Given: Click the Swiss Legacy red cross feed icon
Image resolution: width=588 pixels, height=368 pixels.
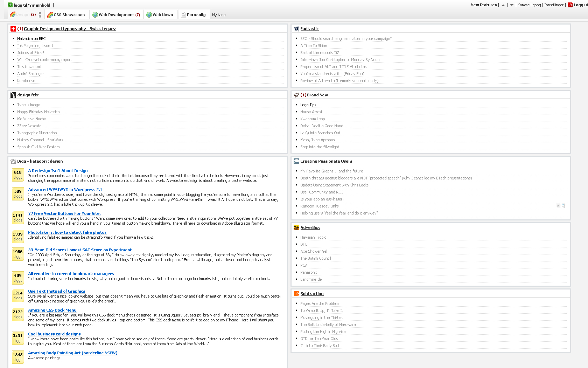Looking at the screenshot, I should [13, 29].
